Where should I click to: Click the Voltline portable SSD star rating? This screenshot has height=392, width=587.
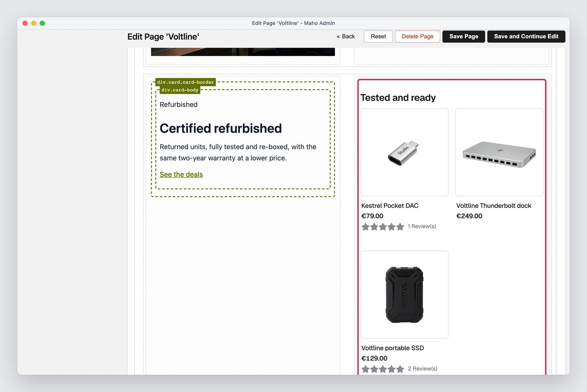coord(383,369)
